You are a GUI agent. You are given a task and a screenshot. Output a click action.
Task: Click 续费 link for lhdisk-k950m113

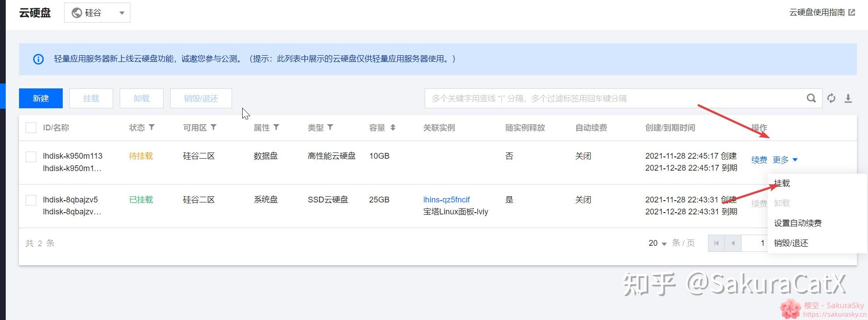pos(759,160)
